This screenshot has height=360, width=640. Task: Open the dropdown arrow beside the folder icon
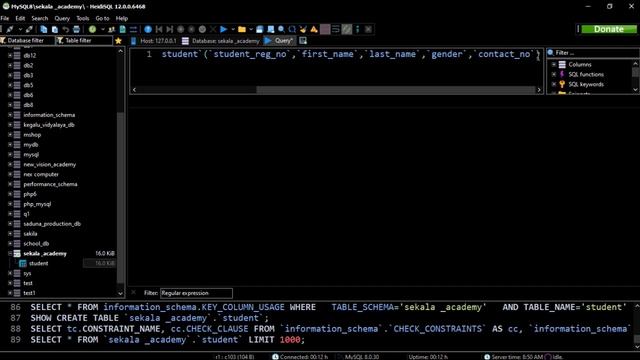(x=251, y=29)
